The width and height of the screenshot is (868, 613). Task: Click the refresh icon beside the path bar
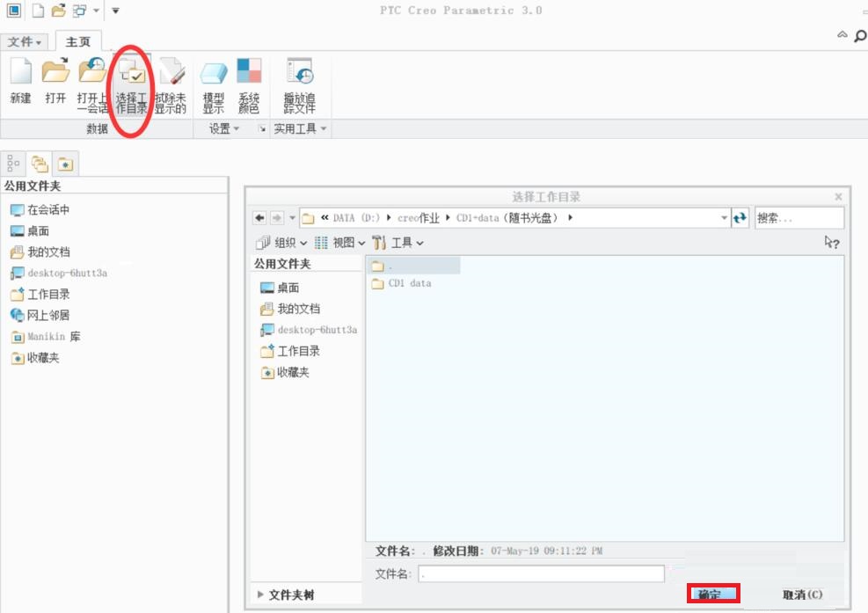(x=740, y=218)
